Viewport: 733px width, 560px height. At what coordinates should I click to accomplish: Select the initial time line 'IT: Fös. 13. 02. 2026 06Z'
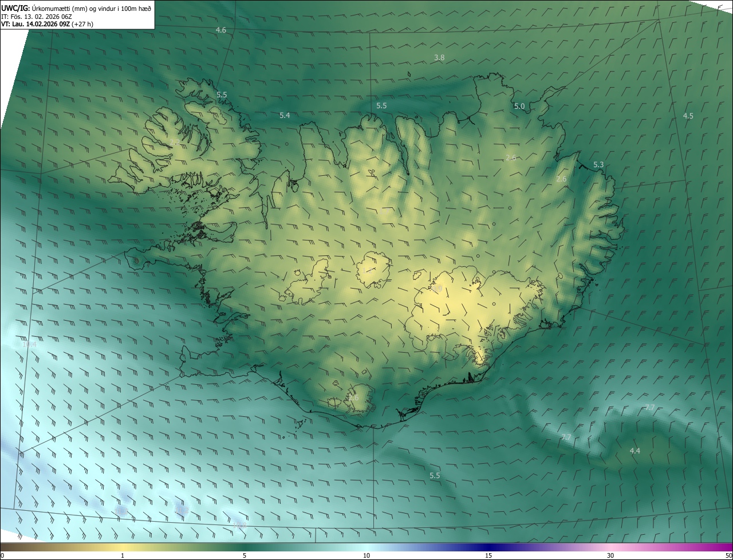point(37,16)
